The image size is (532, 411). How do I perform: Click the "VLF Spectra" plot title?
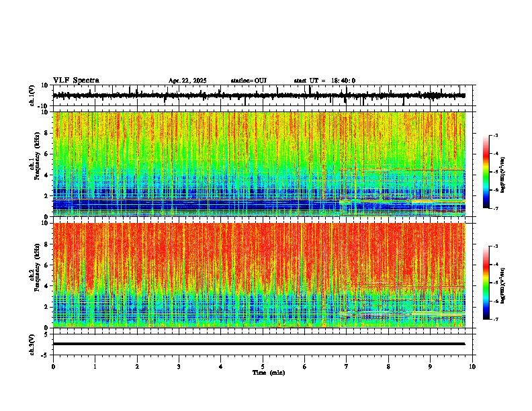76,81
